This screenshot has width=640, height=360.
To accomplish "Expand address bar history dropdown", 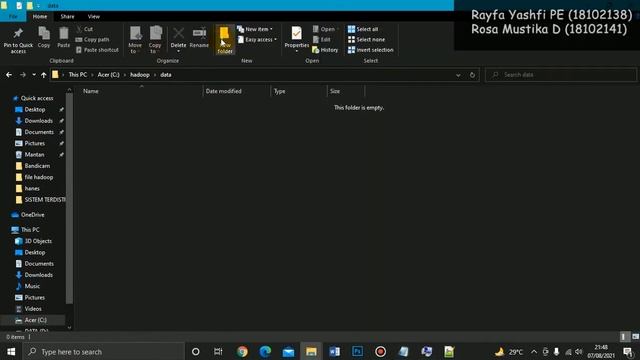I will coord(458,75).
